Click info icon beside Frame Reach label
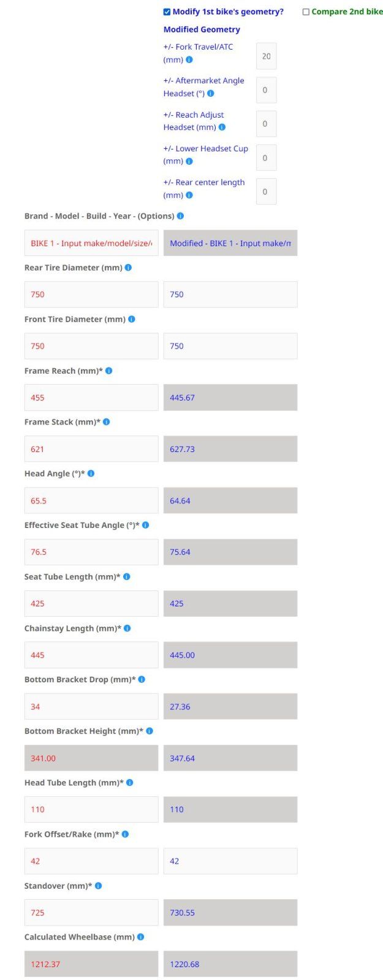Image resolution: width=383 pixels, height=980 pixels. pyautogui.click(x=109, y=371)
